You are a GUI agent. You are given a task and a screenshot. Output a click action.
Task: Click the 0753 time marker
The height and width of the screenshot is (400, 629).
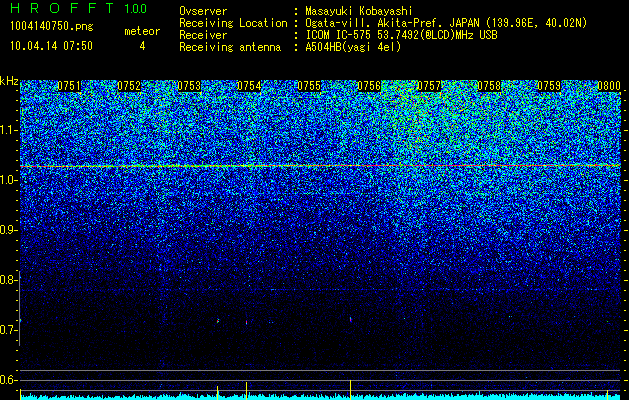189,86
